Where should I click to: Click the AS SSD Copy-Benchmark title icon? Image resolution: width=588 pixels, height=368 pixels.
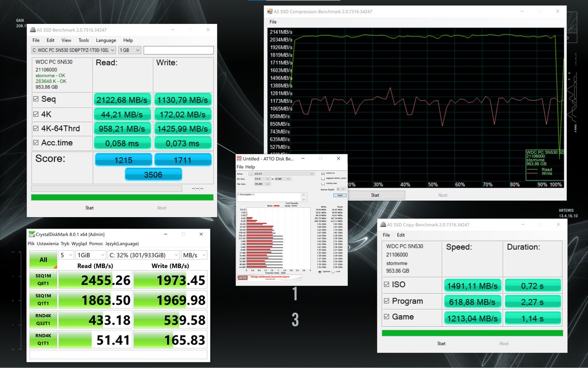[x=383, y=225]
